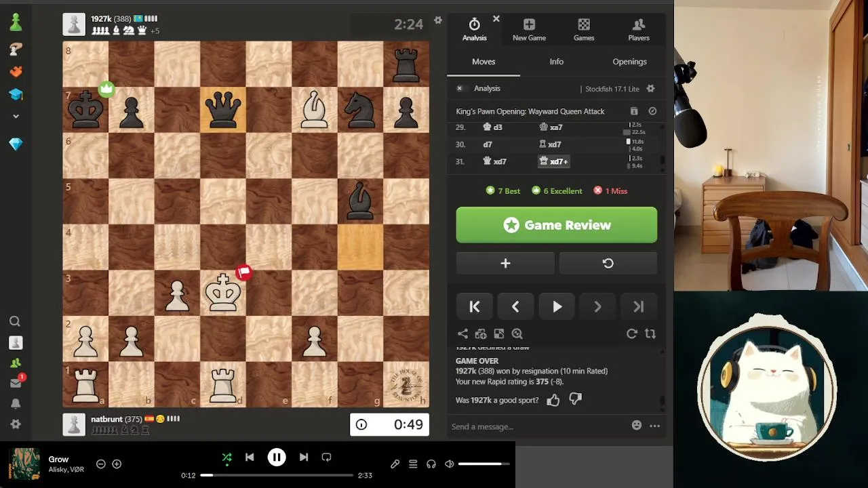
Task: Open the green pawn Play icon in sidebar
Action: click(16, 22)
